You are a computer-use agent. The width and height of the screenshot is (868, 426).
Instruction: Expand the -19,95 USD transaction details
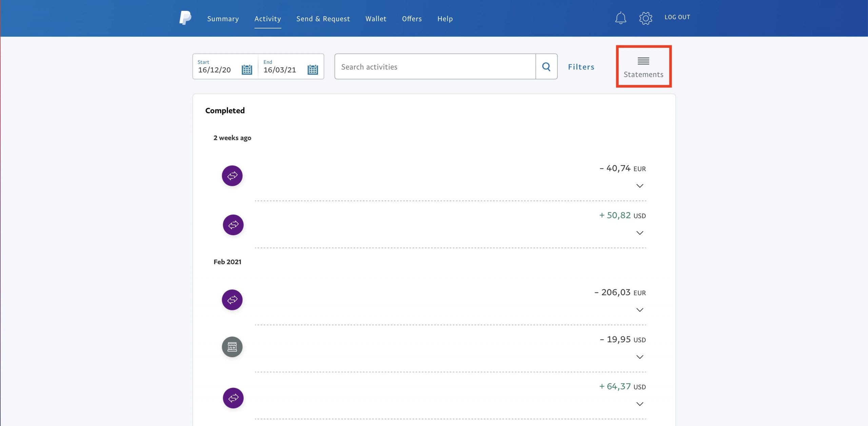click(639, 357)
